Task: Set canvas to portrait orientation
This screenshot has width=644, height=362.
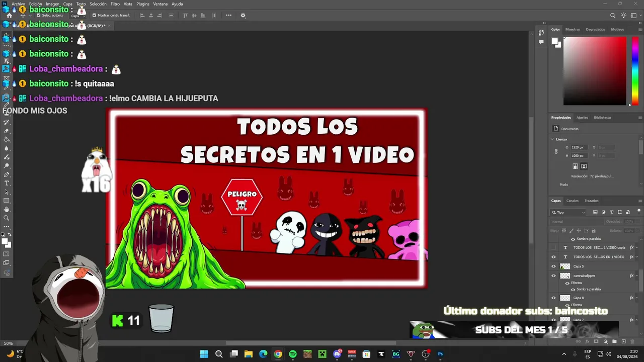Action: click(x=575, y=166)
